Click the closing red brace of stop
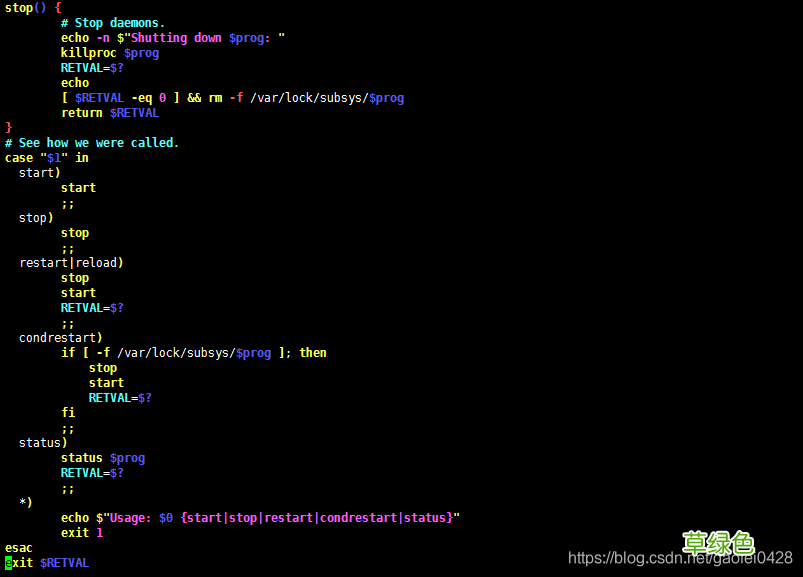Viewport: 803px width, 577px height. 8,127
